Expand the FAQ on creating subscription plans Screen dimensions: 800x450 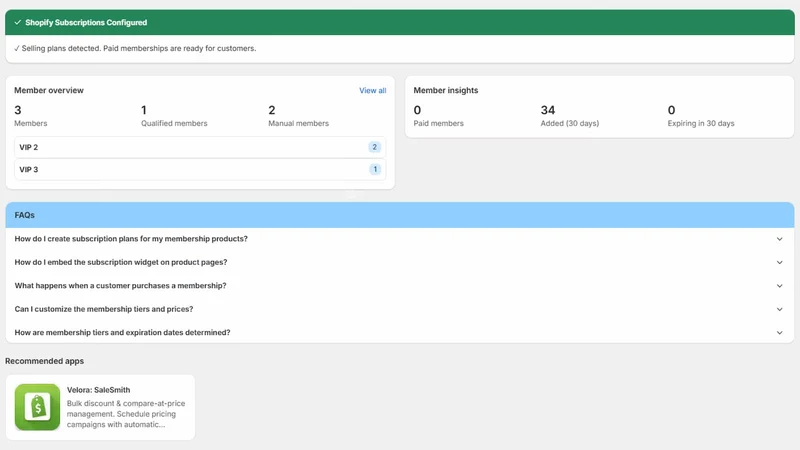coord(399,239)
